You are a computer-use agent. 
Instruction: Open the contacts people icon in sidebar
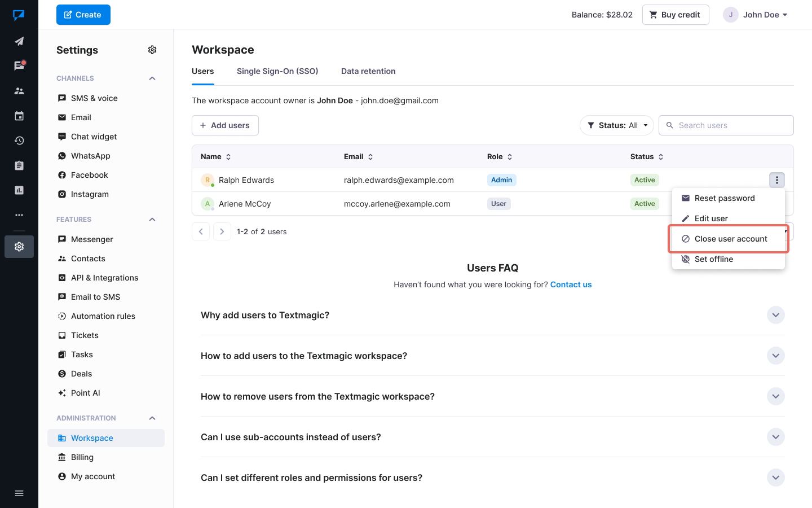coord(19,91)
